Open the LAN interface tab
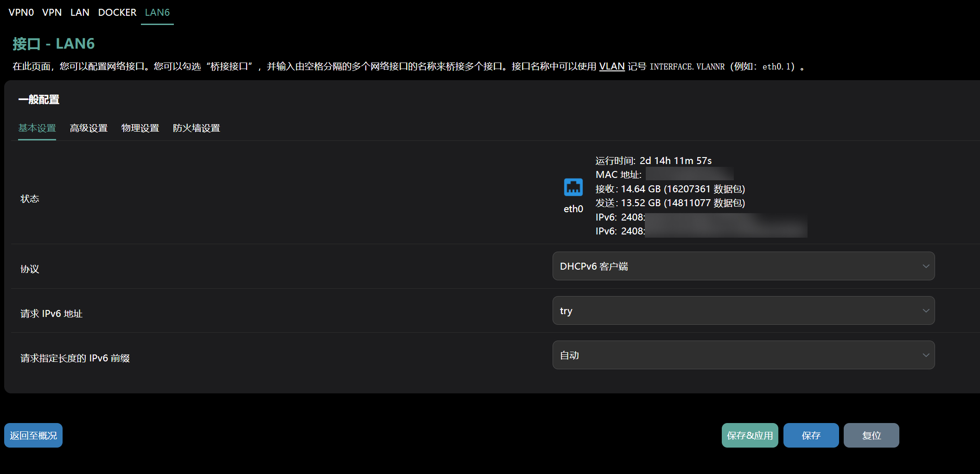This screenshot has width=980, height=474. [x=80, y=13]
